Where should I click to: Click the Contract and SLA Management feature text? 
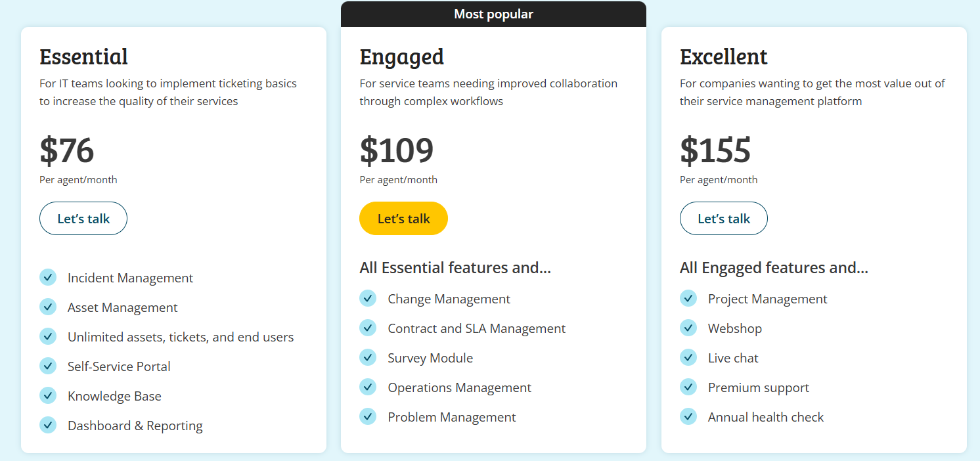tap(476, 328)
